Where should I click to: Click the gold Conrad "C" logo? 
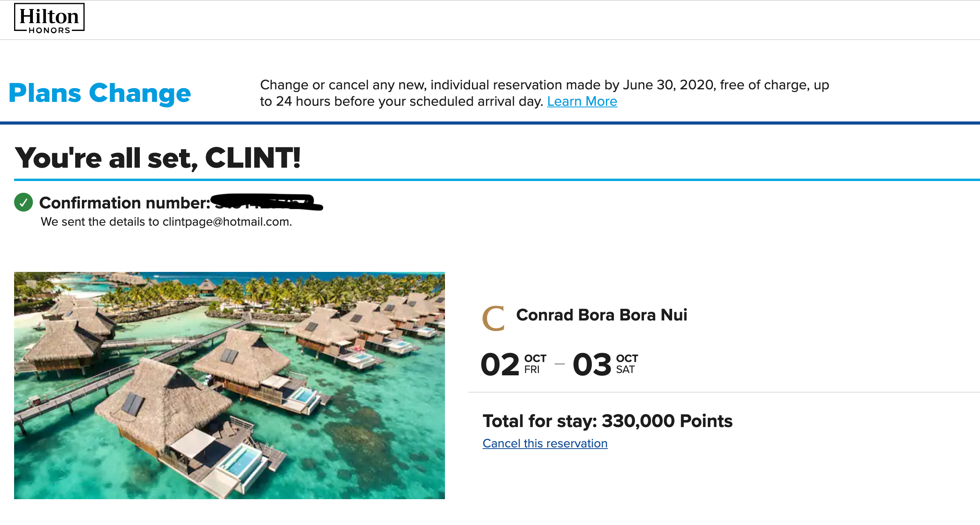[x=493, y=318]
